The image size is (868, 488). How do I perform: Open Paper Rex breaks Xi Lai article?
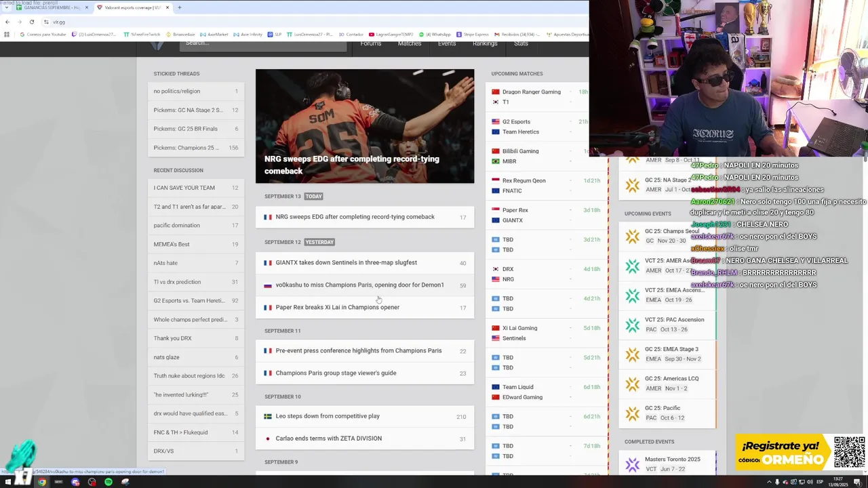click(x=365, y=307)
